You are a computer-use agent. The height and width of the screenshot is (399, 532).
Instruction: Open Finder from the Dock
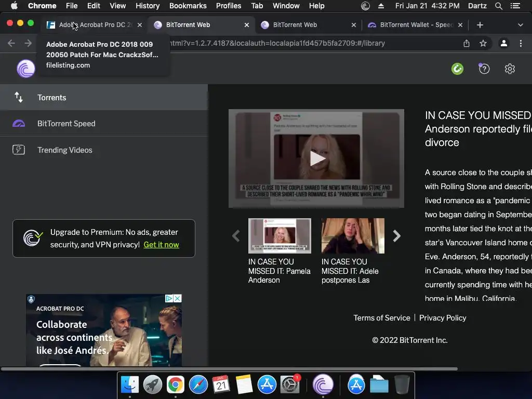tap(130, 385)
